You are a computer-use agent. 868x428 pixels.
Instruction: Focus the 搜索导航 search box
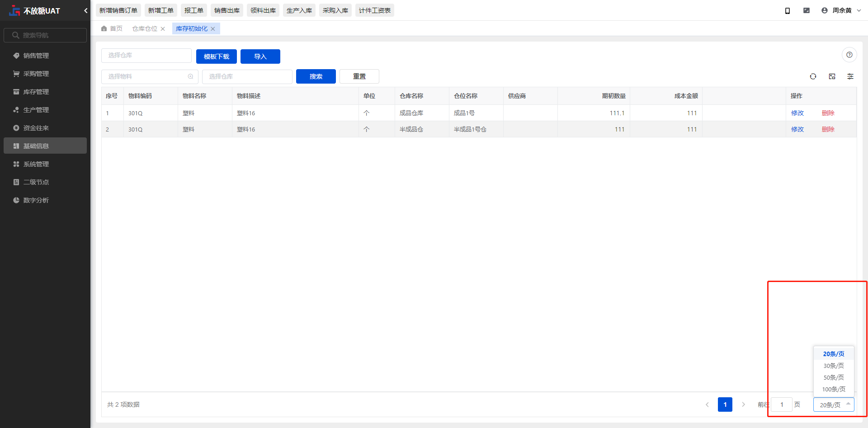pyautogui.click(x=45, y=35)
